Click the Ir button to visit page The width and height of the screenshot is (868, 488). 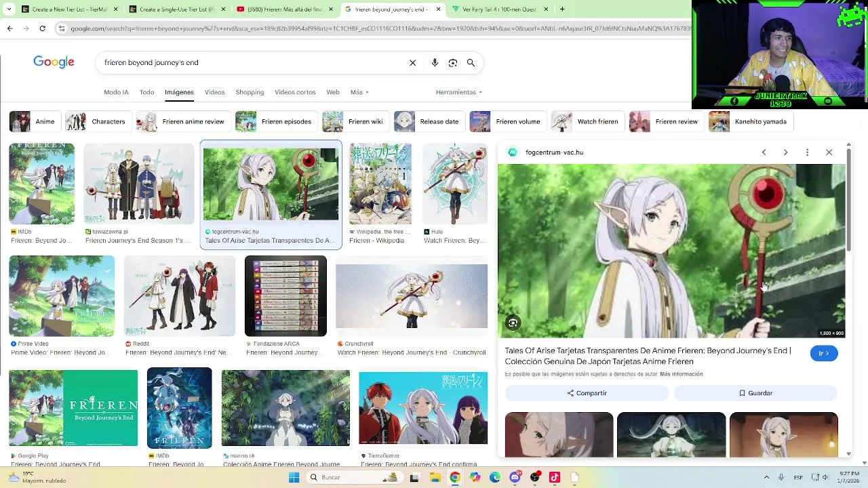(x=824, y=353)
